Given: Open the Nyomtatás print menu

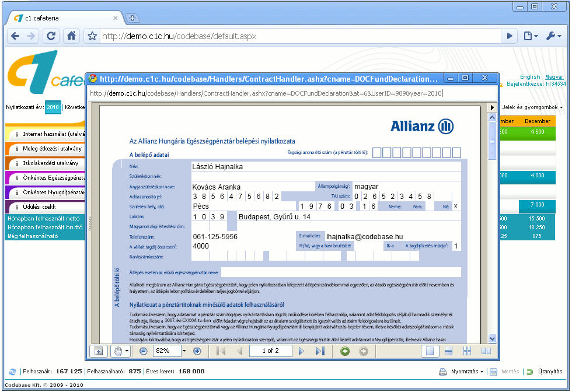Looking at the screenshot, I should coord(468,372).
